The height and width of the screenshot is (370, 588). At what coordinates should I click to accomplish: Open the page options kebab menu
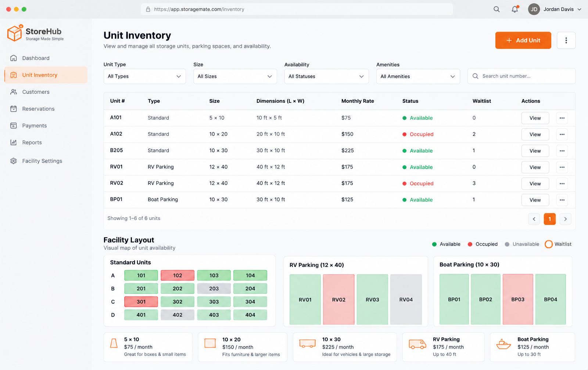pos(566,40)
